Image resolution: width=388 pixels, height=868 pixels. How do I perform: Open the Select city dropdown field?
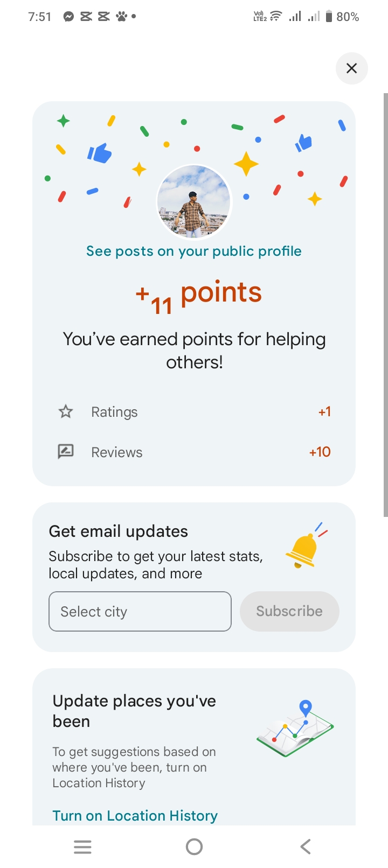pyautogui.click(x=140, y=612)
